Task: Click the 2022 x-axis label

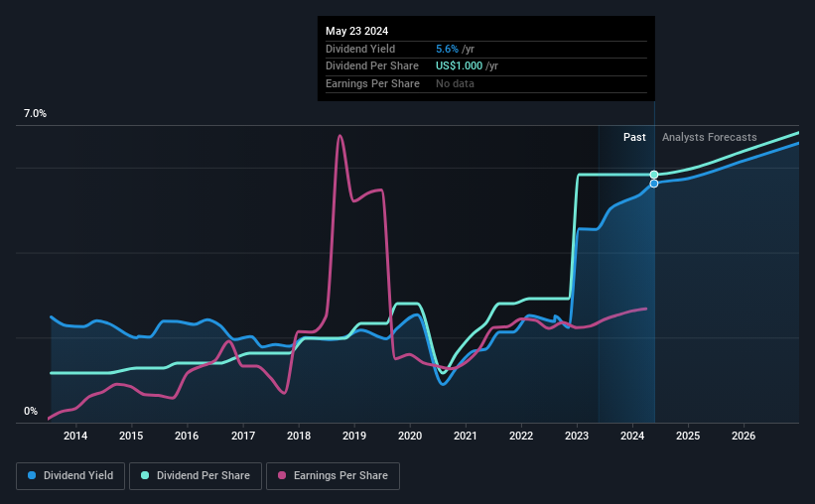Action: pyautogui.click(x=521, y=436)
